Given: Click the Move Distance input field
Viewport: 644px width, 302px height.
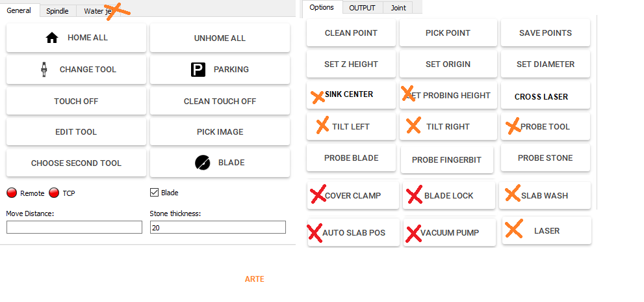Looking at the screenshot, I should tap(74, 227).
